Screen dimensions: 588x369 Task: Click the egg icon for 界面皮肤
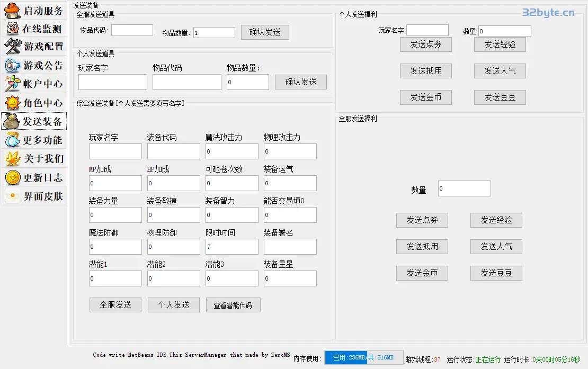pyautogui.click(x=12, y=195)
